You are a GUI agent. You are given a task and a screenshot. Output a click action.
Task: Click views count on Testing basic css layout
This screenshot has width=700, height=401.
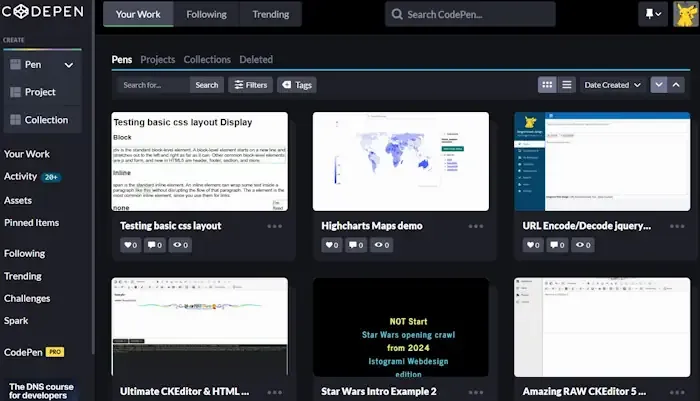tap(180, 245)
